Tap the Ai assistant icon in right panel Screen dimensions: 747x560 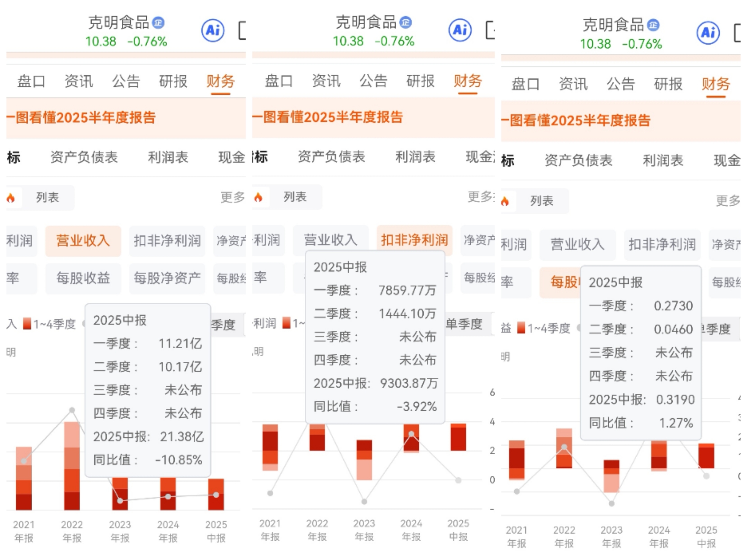pyautogui.click(x=708, y=33)
